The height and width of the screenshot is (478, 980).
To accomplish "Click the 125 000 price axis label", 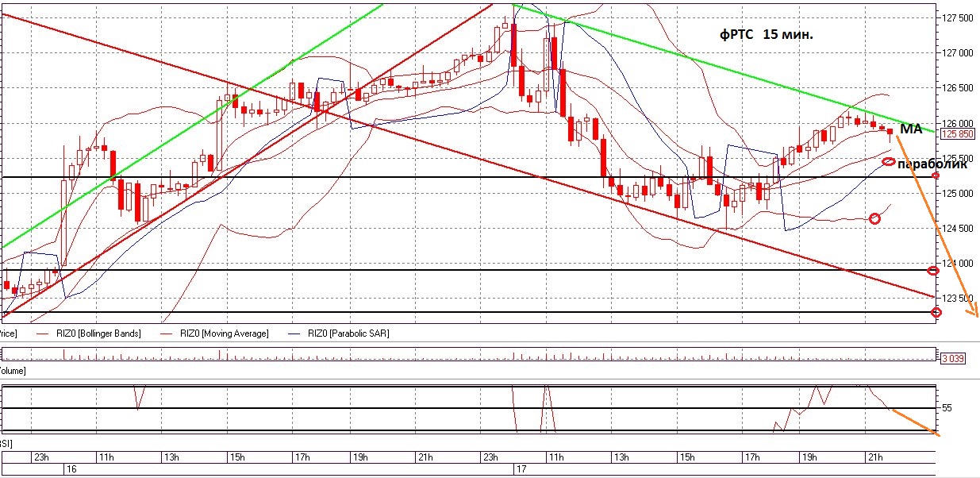I will 956,193.
